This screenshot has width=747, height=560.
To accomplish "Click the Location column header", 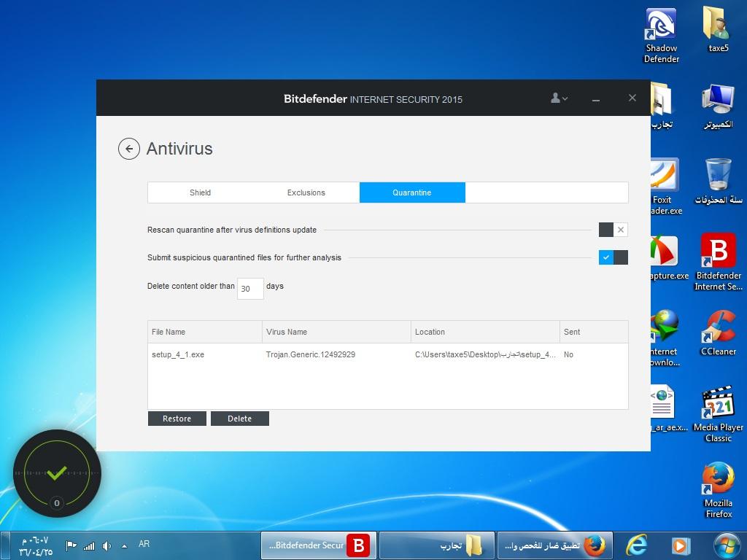I will pos(485,332).
